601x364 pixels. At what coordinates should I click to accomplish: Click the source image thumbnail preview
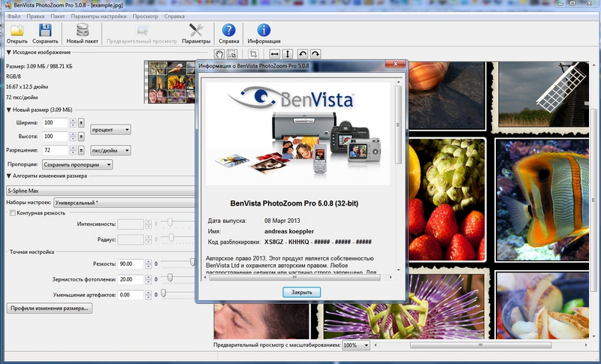171,82
